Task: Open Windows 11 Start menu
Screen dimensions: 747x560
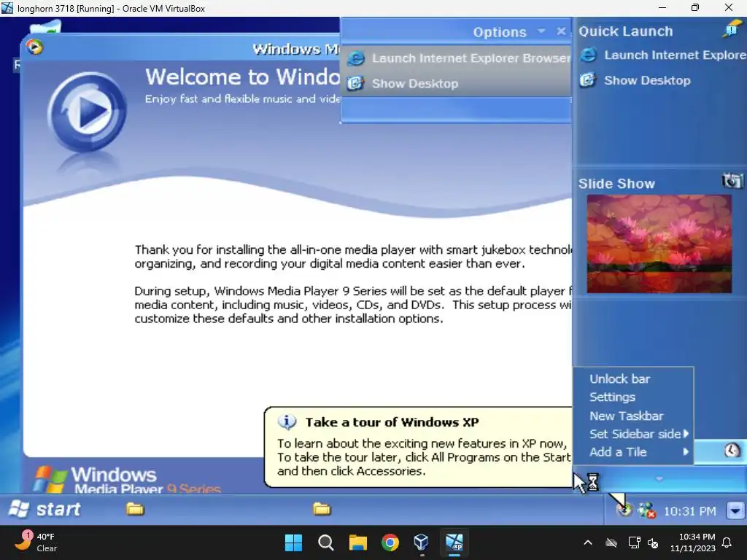Action: click(293, 542)
